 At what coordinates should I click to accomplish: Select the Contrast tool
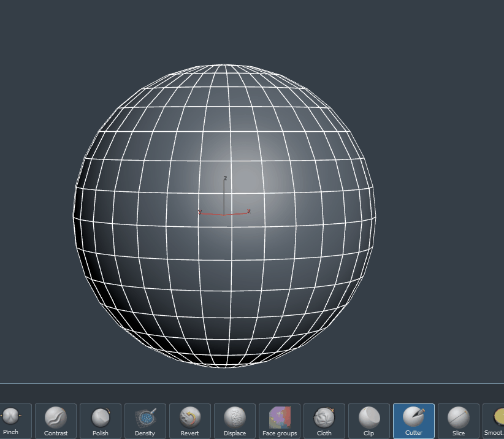(x=56, y=421)
